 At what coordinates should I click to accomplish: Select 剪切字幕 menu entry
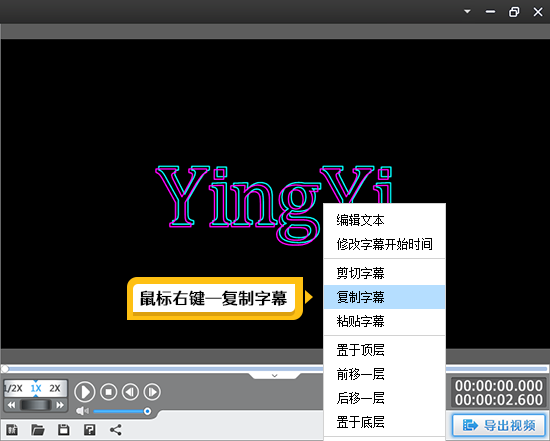384,273
